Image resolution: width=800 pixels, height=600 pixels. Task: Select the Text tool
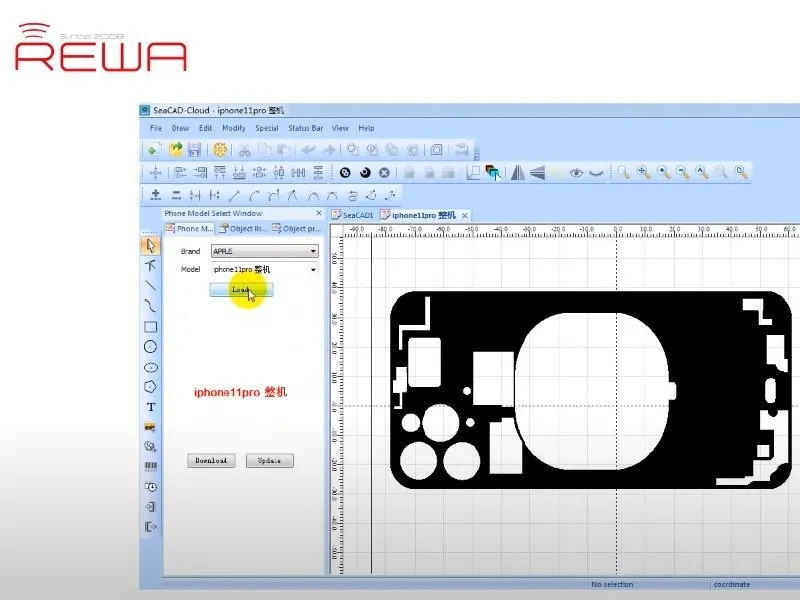tap(151, 407)
